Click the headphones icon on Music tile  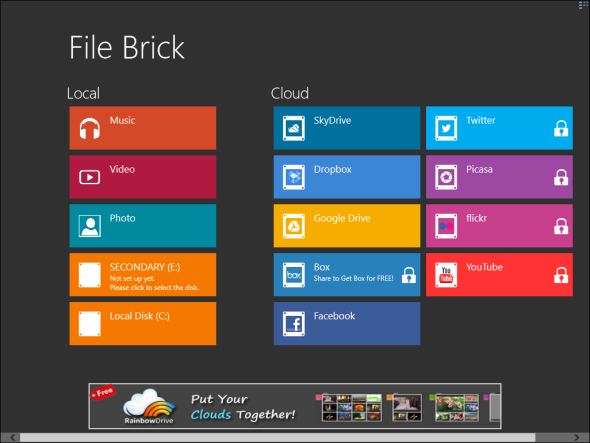click(90, 128)
